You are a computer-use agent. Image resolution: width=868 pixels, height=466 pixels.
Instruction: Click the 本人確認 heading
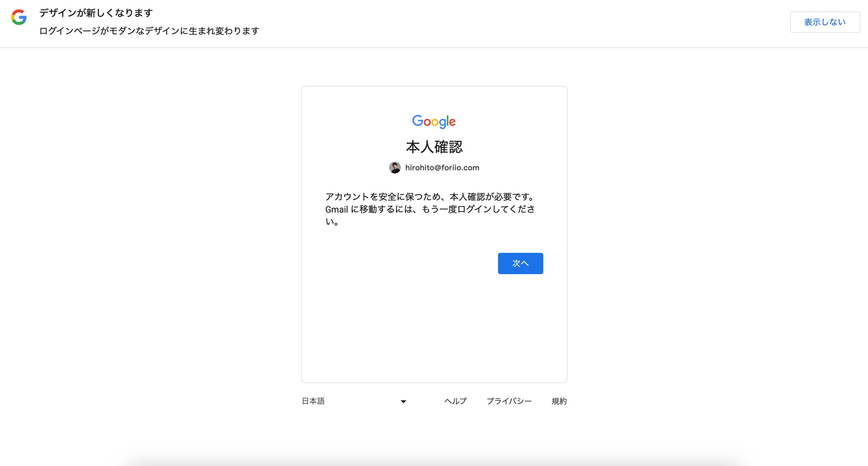click(x=434, y=147)
